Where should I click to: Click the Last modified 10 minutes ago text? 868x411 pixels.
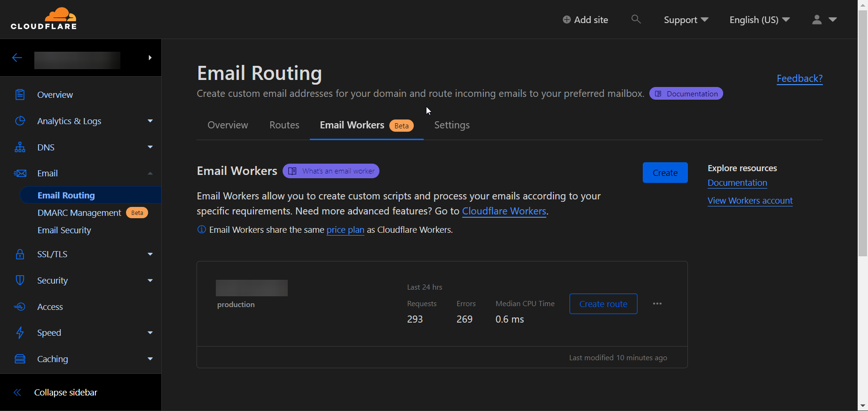[618, 358]
